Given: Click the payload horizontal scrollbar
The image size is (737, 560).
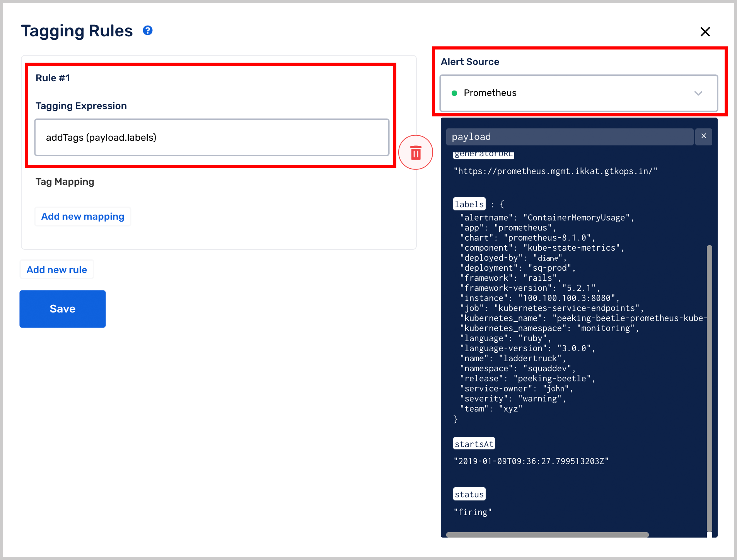Looking at the screenshot, I should click(547, 535).
